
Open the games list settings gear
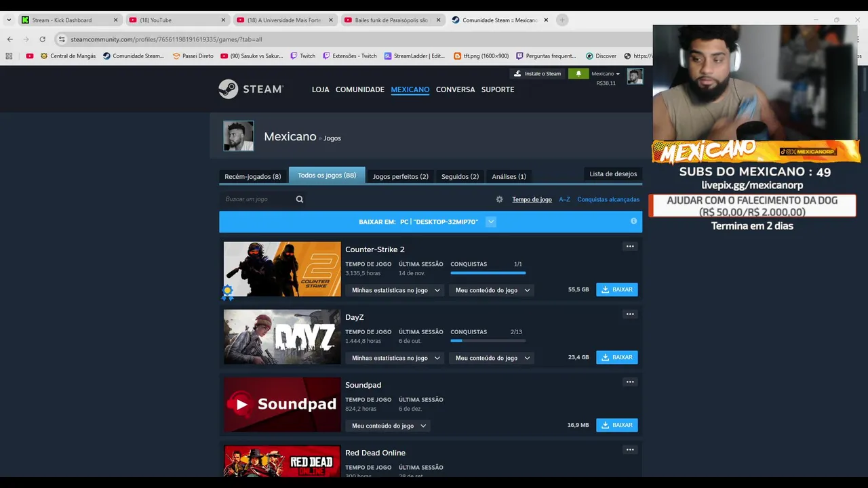tap(500, 199)
